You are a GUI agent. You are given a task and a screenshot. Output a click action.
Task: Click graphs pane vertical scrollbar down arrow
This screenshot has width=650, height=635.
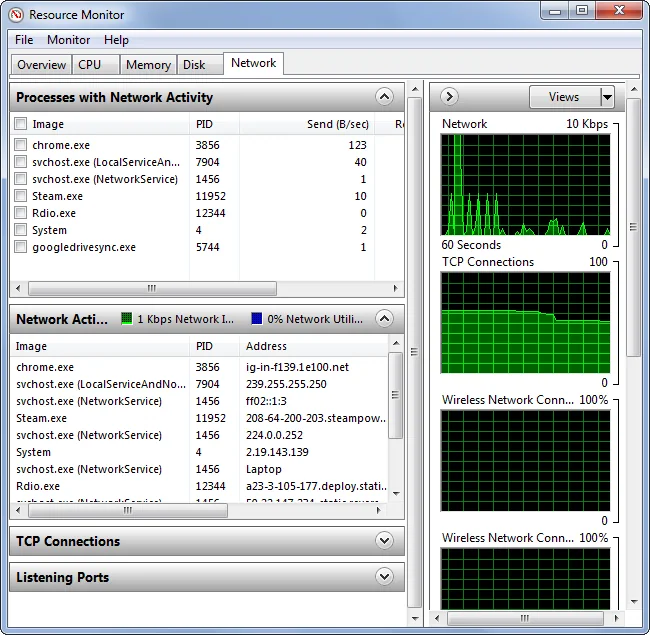tap(633, 601)
